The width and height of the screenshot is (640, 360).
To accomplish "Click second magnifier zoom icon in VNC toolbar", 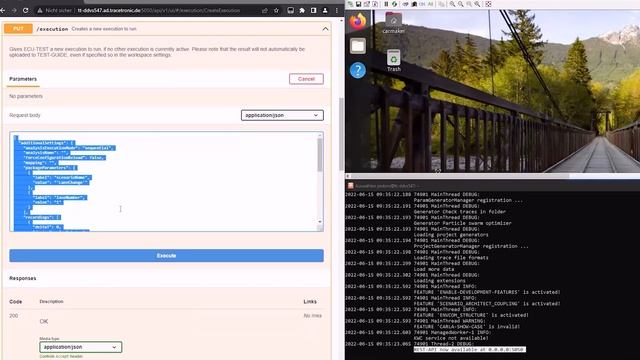I will (x=460, y=4).
